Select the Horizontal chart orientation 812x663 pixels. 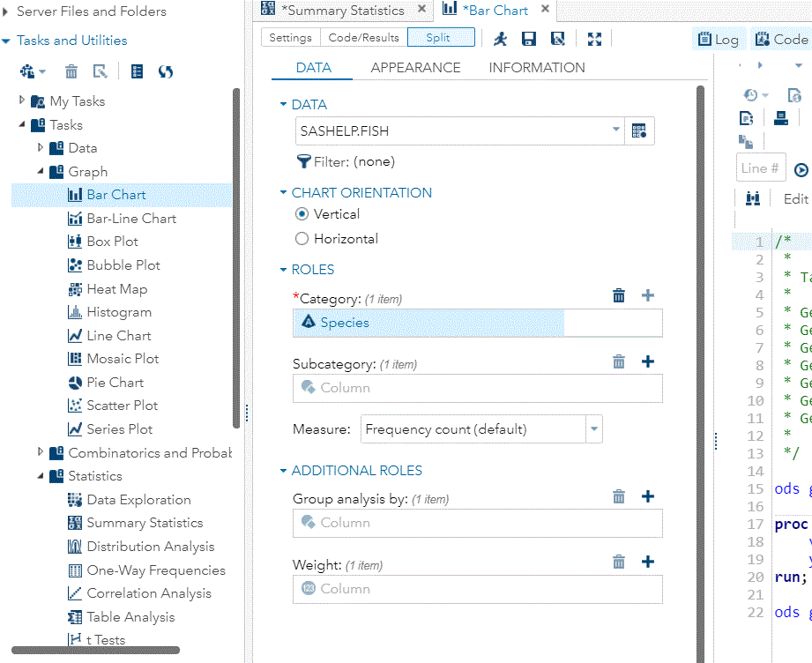302,238
